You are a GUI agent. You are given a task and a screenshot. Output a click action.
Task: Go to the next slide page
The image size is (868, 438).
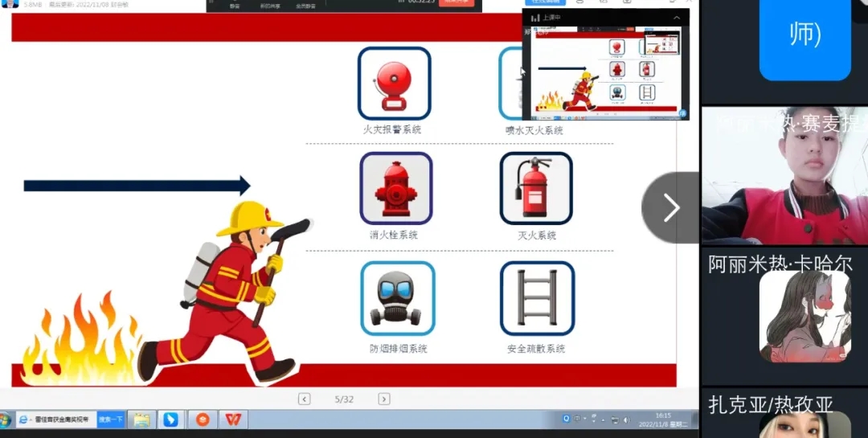coord(384,399)
